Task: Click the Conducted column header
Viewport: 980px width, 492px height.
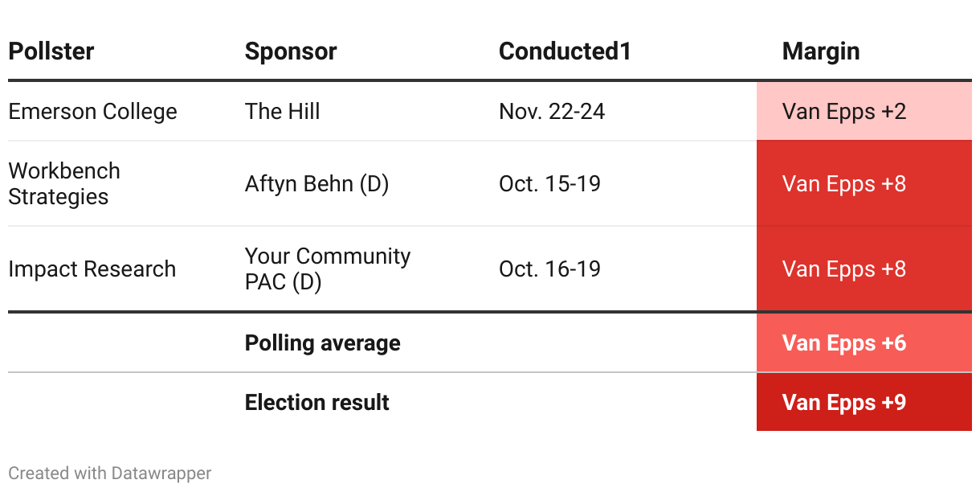Action: point(565,51)
